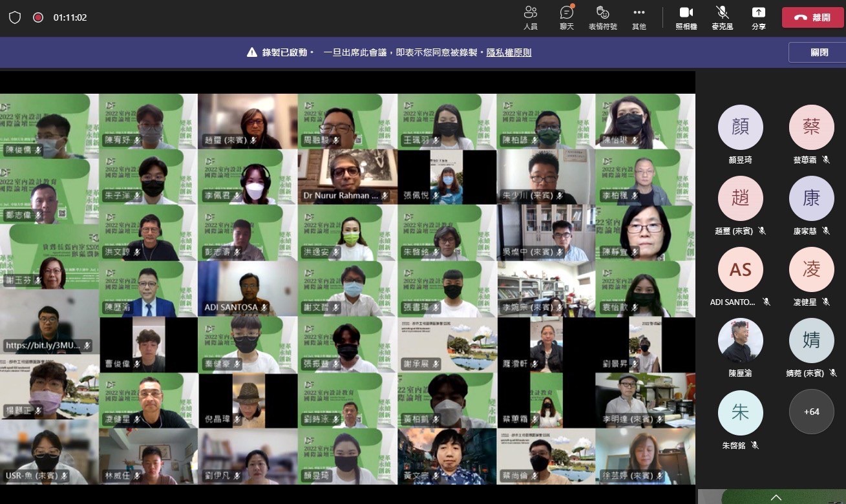This screenshot has width=846, height=504.
Task: Select the video tile labeled https://bit.ly/3MU...
Action: pyautogui.click(x=49, y=322)
